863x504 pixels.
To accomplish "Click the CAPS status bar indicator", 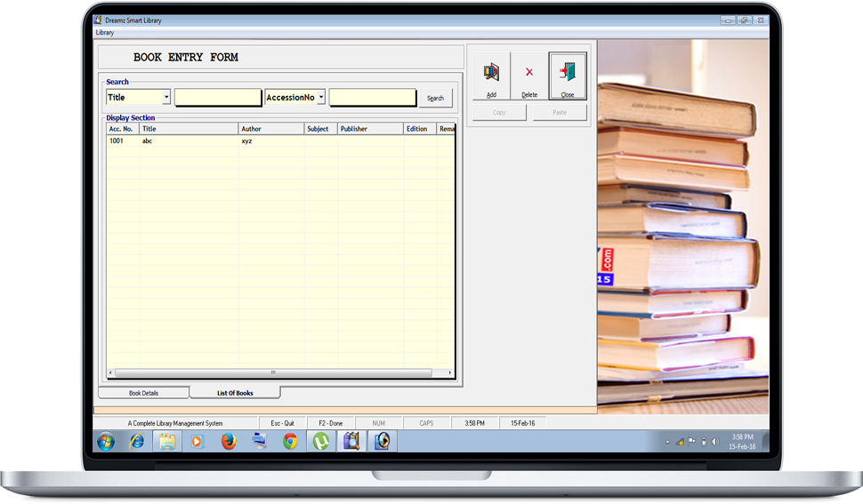I will click(426, 423).
